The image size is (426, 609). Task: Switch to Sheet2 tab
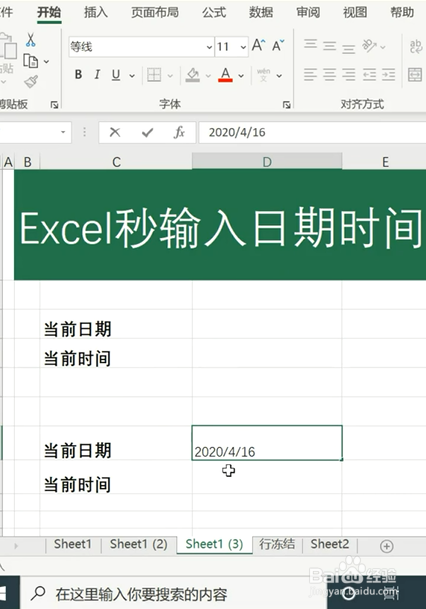pyautogui.click(x=330, y=544)
